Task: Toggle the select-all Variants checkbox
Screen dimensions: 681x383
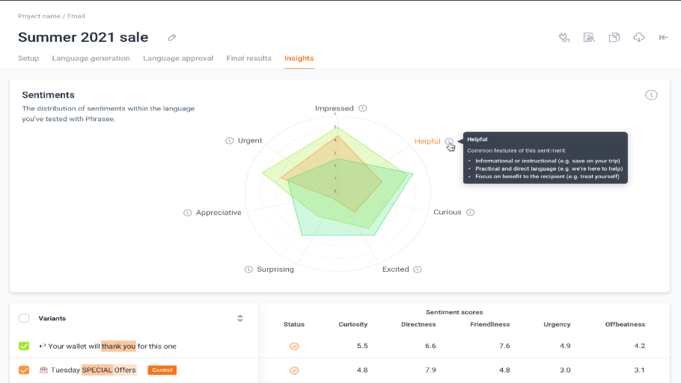Action: point(24,318)
